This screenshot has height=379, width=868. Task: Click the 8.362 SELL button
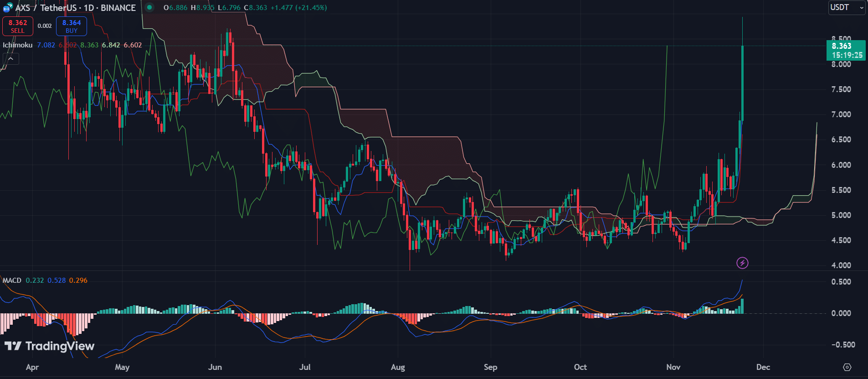pyautogui.click(x=18, y=26)
